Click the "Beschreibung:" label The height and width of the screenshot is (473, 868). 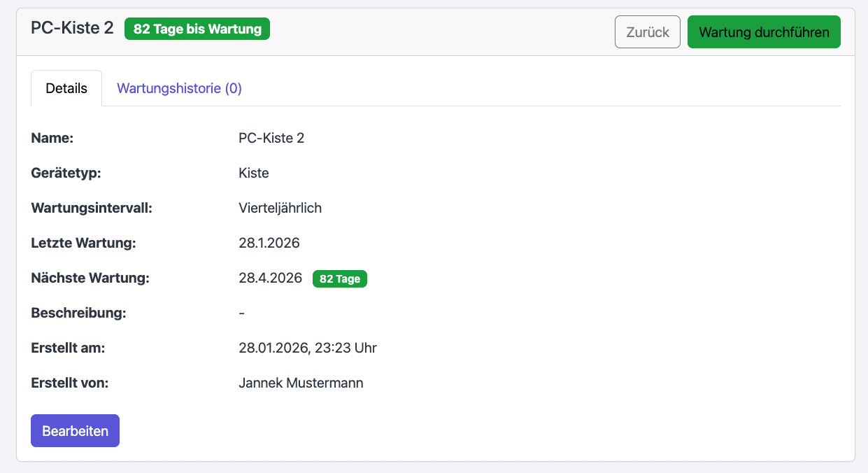pyautogui.click(x=78, y=313)
